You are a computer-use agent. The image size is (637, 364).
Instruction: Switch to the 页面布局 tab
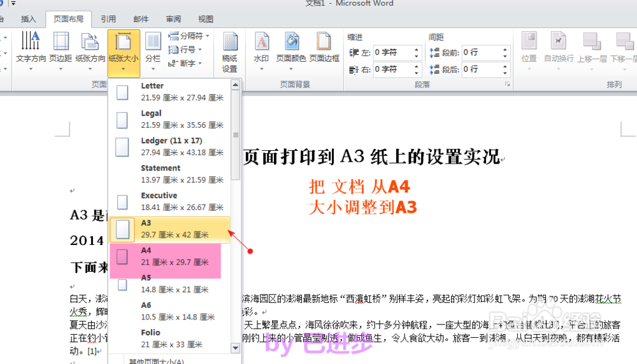[x=68, y=19]
